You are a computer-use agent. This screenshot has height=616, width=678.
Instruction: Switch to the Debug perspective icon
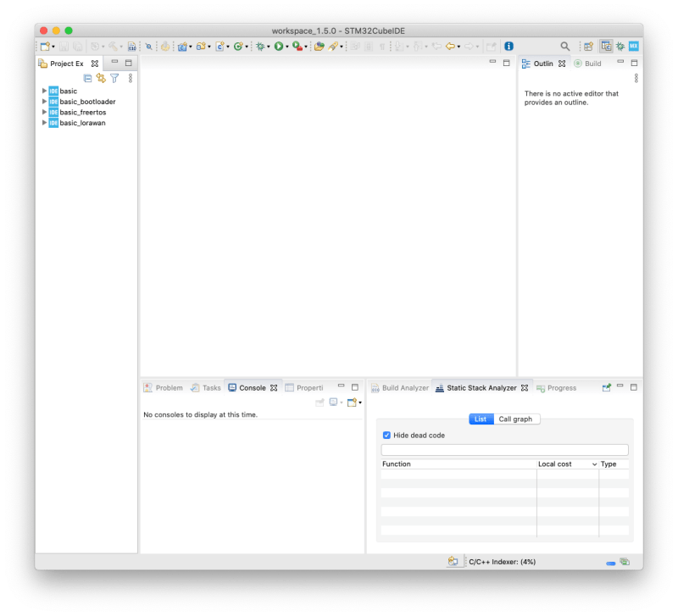(620, 47)
